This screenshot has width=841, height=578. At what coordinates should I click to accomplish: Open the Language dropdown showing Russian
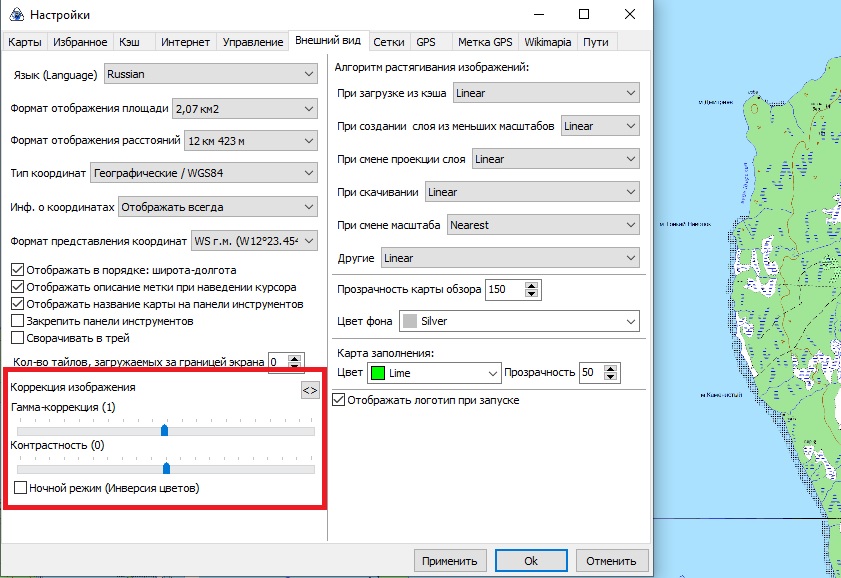(209, 74)
